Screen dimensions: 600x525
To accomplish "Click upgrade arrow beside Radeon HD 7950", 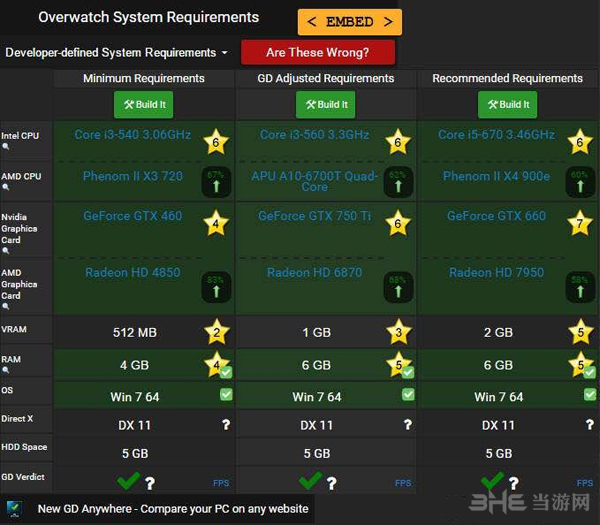I will (580, 287).
